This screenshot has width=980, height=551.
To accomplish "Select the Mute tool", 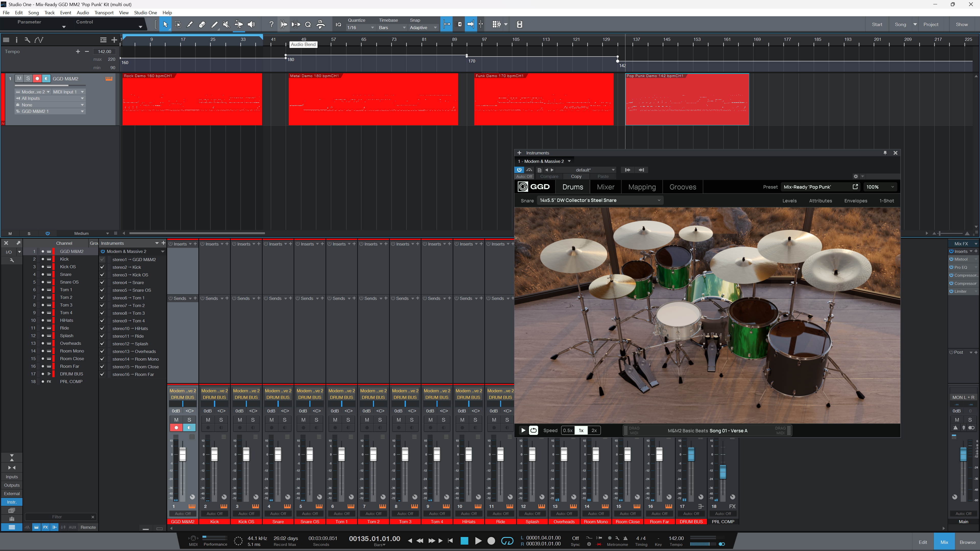I will 226,24.
